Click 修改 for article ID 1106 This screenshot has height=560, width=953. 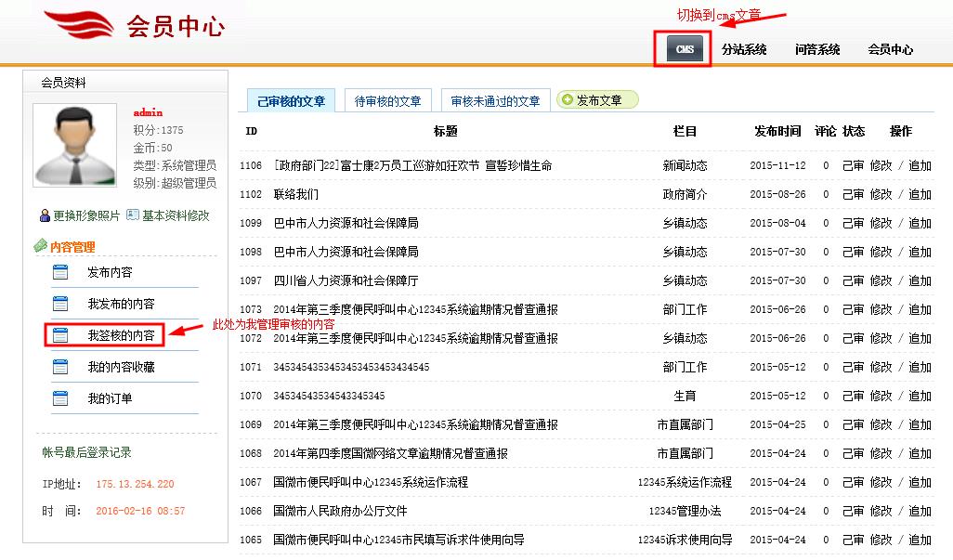(x=881, y=165)
